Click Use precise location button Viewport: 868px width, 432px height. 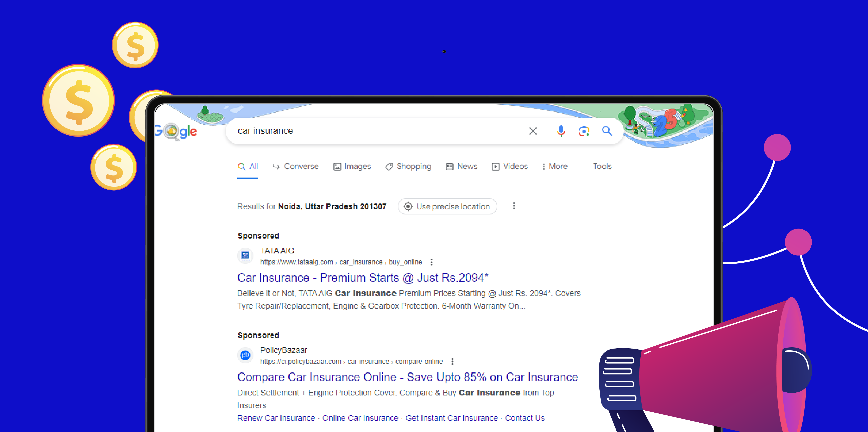click(447, 206)
